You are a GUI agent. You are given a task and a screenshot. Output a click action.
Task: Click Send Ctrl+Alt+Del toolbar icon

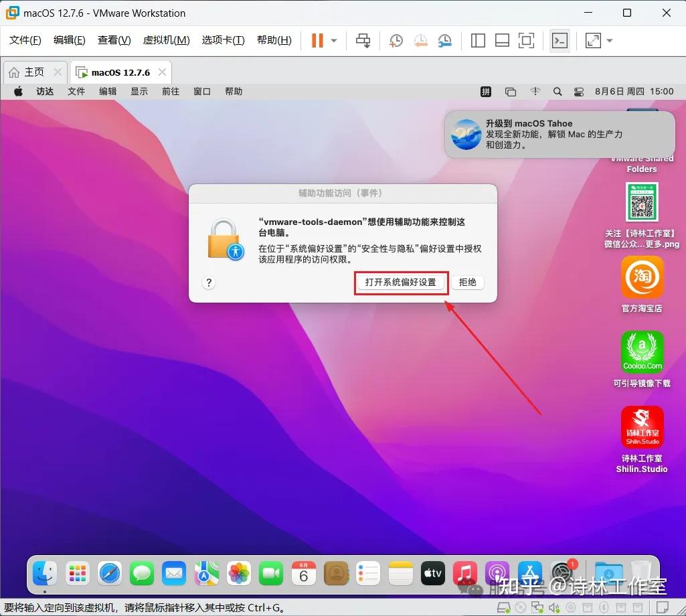point(363,41)
